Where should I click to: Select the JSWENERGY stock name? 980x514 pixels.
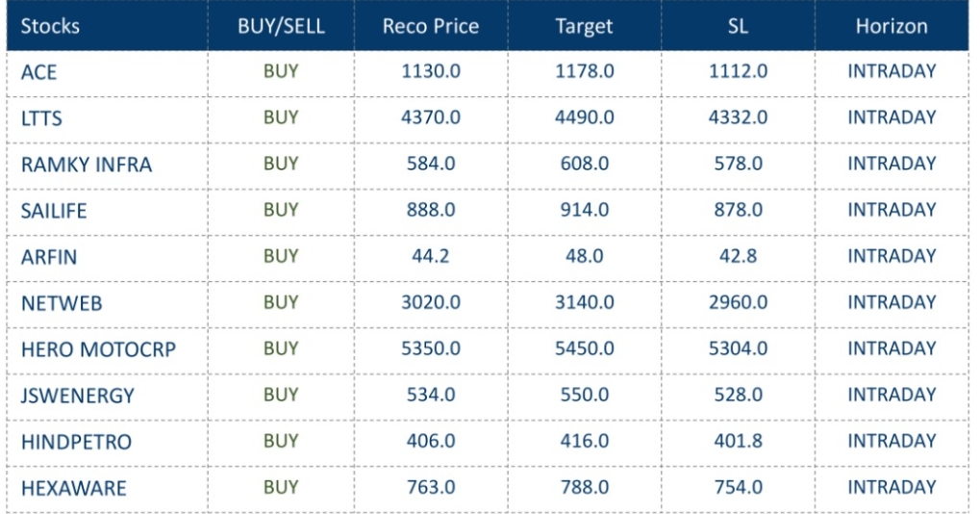pos(78,396)
